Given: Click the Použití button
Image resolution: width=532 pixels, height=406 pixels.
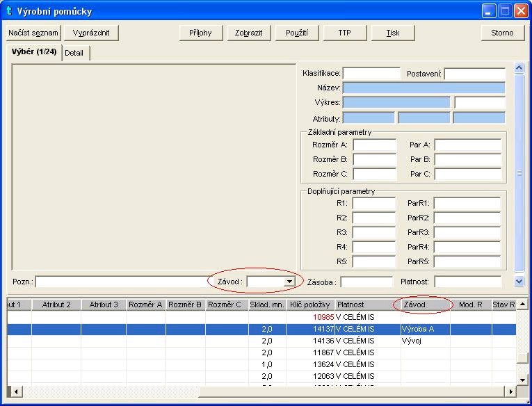Looking at the screenshot, I should [x=297, y=33].
